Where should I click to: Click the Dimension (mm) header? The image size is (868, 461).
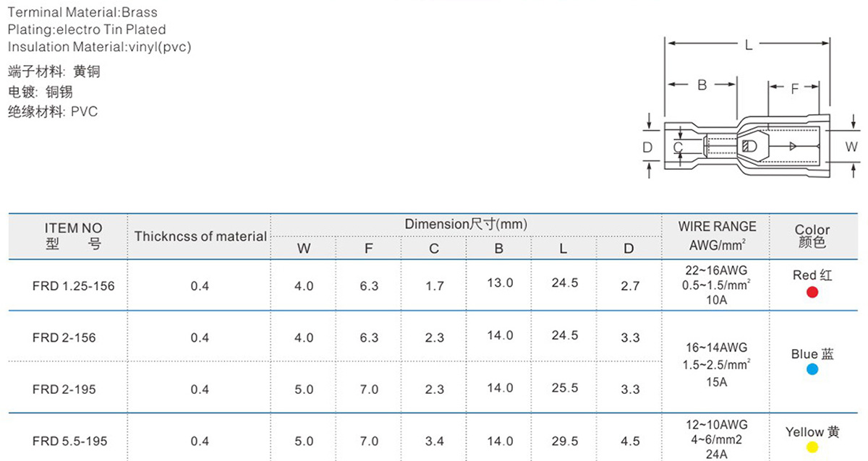pyautogui.click(x=466, y=225)
